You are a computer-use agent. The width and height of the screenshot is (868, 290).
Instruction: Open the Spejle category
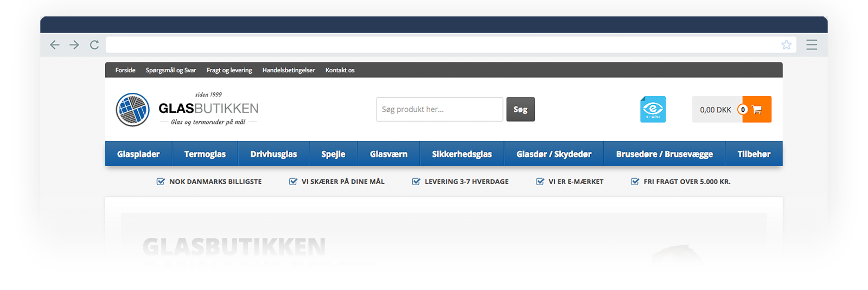coord(333,154)
